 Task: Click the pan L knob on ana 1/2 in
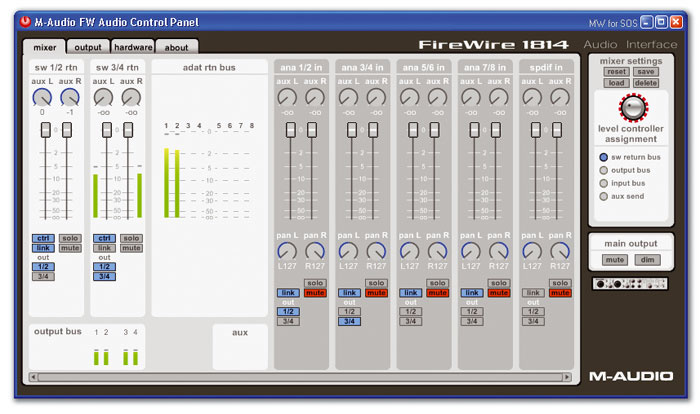pos(287,251)
